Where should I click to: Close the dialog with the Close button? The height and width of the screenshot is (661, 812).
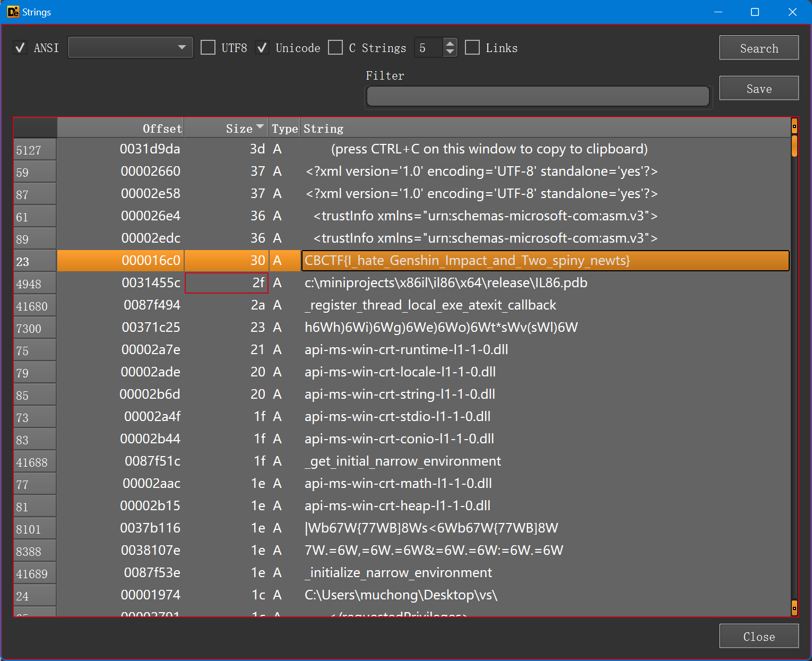(x=759, y=636)
